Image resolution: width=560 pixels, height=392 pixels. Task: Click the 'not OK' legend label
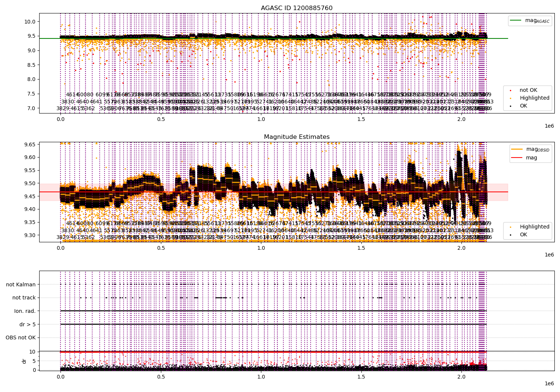pyautogui.click(x=528, y=90)
